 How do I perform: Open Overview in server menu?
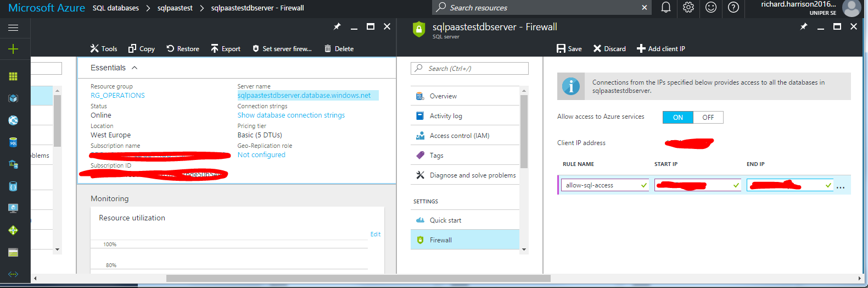tap(464, 96)
